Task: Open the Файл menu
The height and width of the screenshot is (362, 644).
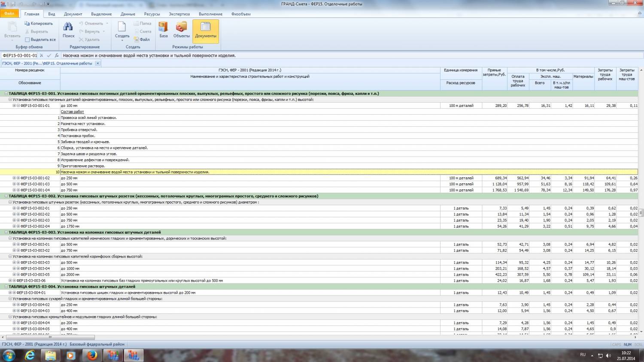Action: 9,14
